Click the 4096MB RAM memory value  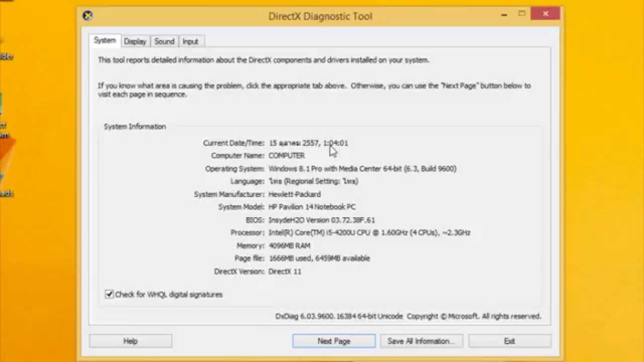point(289,245)
